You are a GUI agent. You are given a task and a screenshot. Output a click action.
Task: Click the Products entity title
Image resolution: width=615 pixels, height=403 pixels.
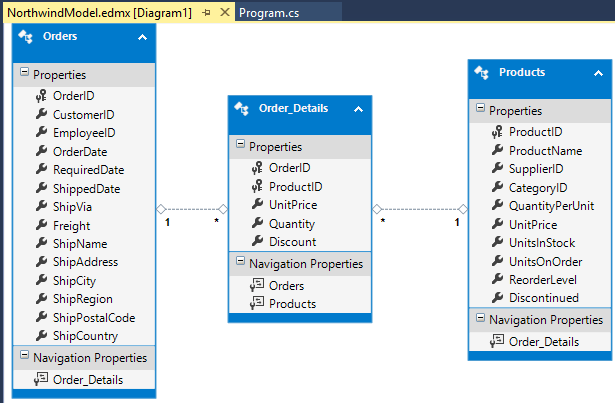click(x=522, y=72)
